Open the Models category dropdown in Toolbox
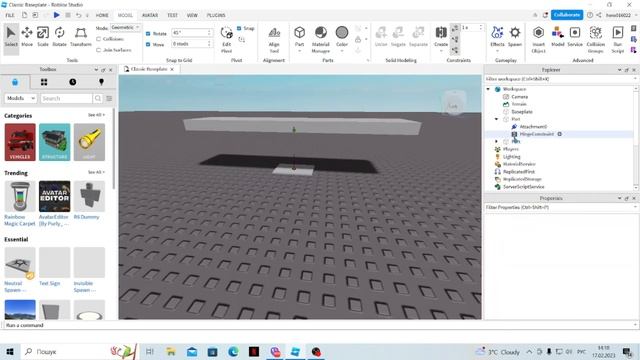 20,98
